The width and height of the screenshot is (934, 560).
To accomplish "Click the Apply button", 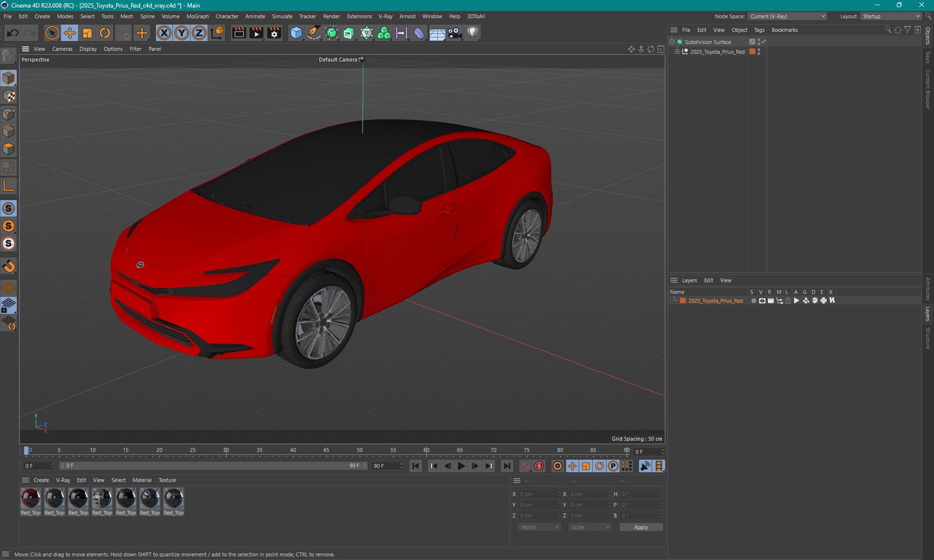I will click(641, 527).
